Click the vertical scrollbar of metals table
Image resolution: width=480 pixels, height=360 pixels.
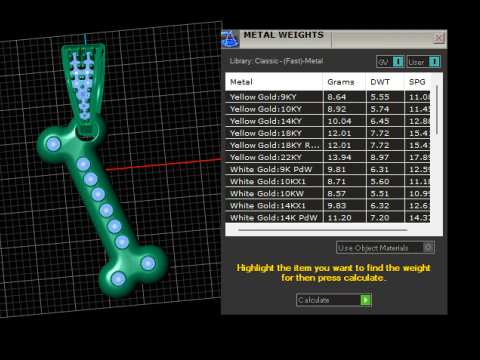[437, 110]
